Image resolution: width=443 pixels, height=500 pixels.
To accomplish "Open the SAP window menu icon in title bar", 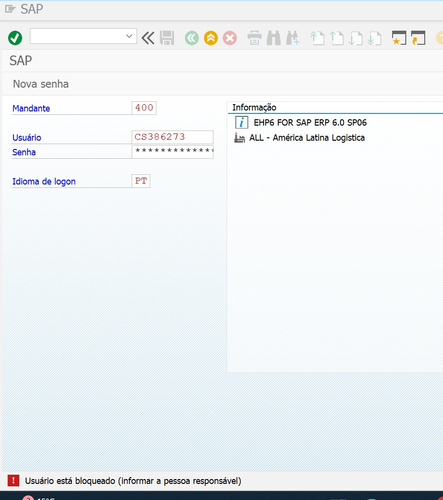I will (x=10, y=9).
